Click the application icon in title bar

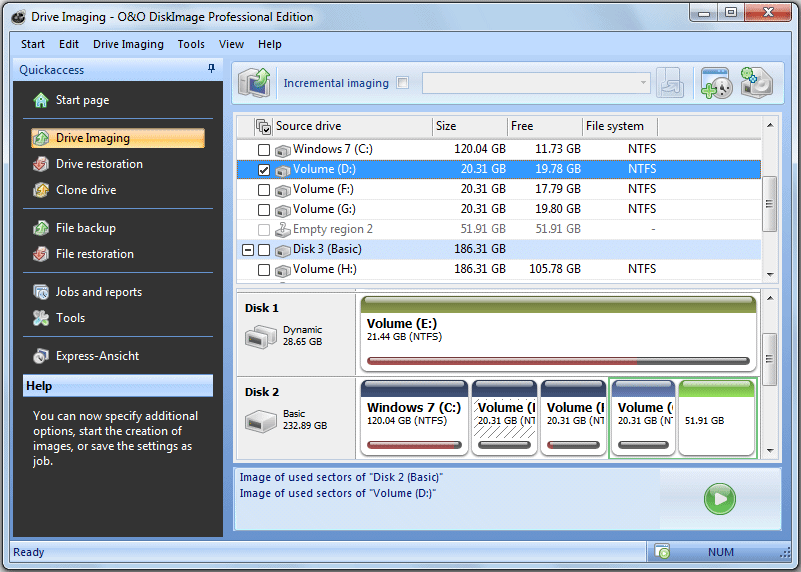tap(19, 17)
